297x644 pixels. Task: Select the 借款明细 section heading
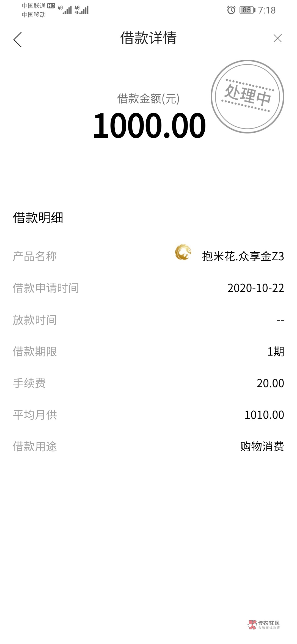click(x=38, y=218)
